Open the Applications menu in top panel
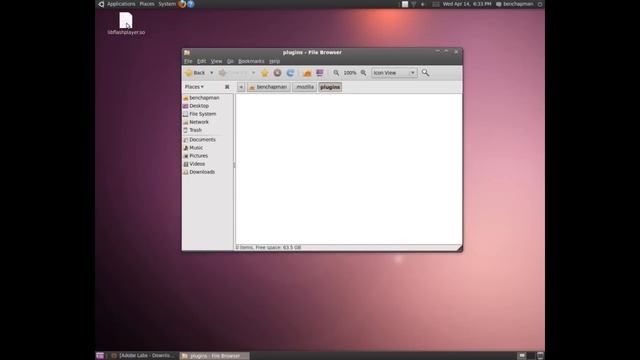640x360 pixels. [x=121, y=4]
